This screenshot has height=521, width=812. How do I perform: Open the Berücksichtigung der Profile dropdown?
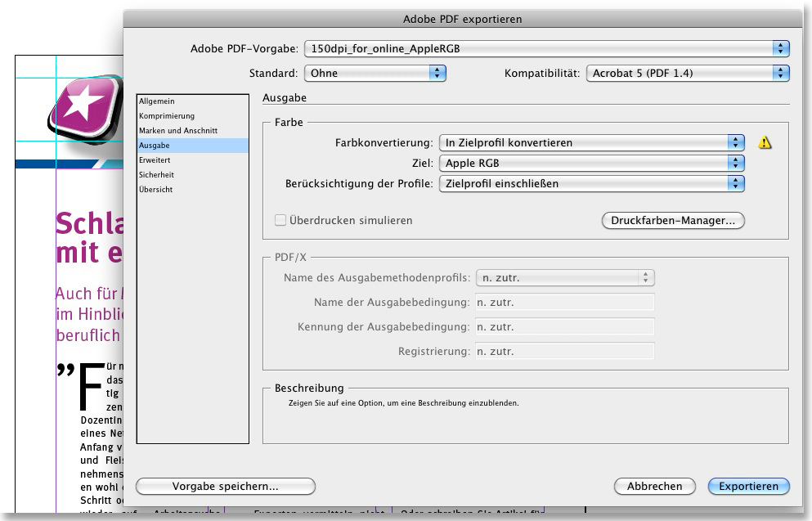592,183
